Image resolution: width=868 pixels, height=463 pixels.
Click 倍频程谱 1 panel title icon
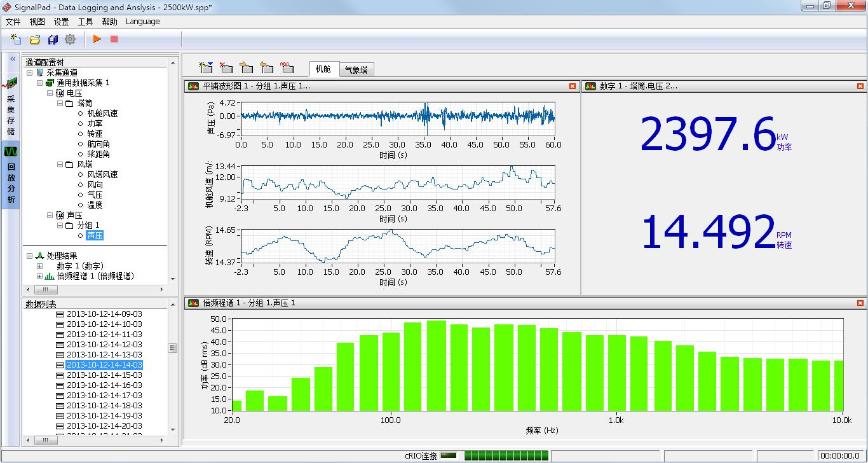click(x=193, y=303)
